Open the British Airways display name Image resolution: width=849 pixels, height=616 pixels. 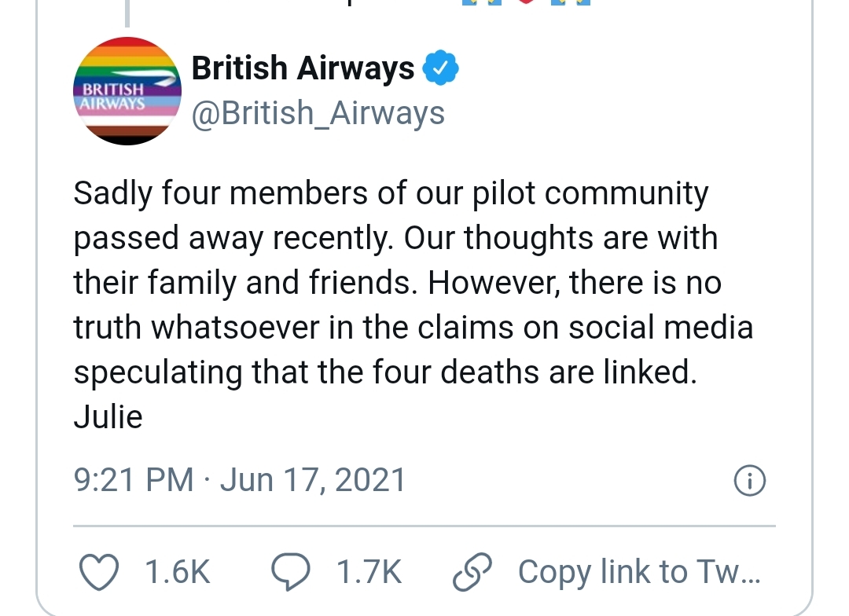[x=303, y=68]
